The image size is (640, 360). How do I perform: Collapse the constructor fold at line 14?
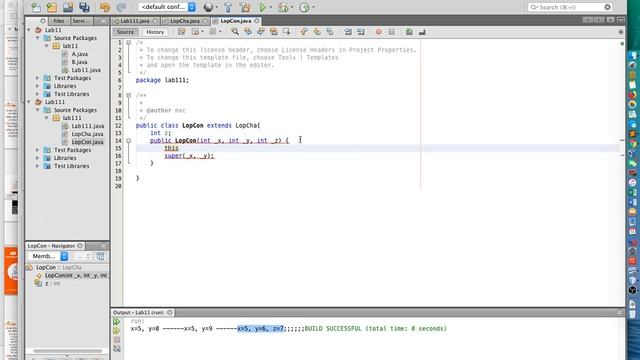(x=129, y=140)
